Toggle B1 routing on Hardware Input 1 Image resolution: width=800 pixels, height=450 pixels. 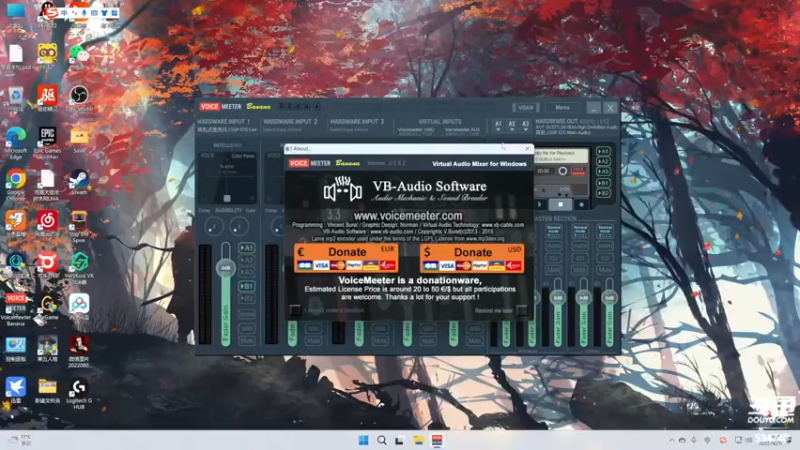click(247, 286)
